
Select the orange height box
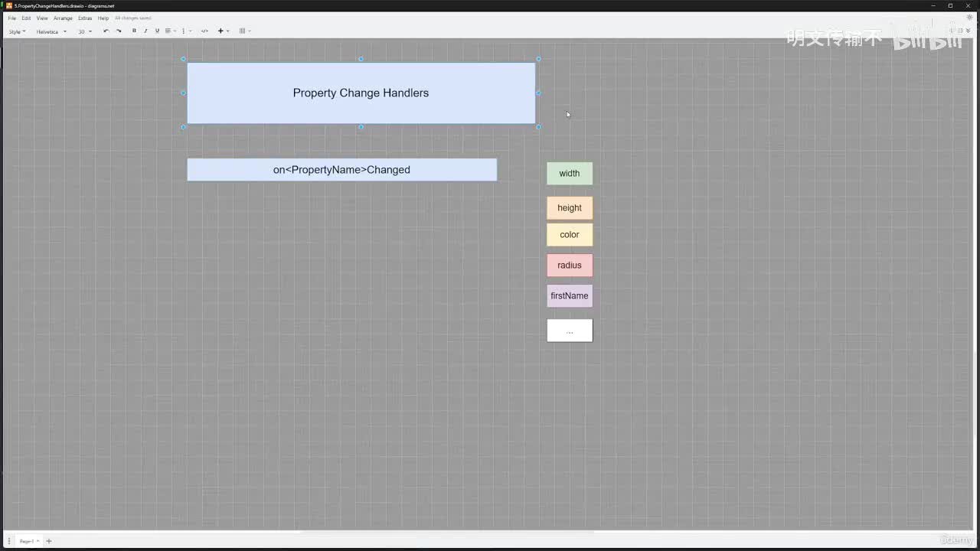570,208
